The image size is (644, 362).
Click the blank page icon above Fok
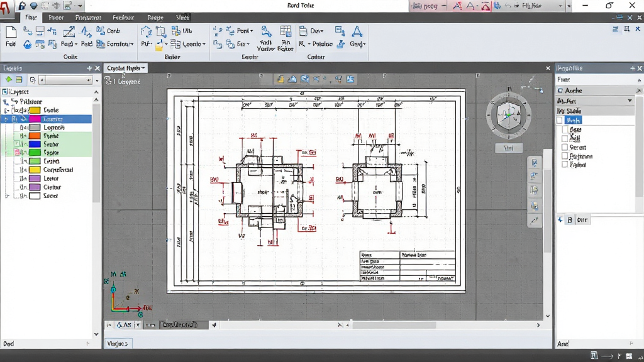coord(11,33)
